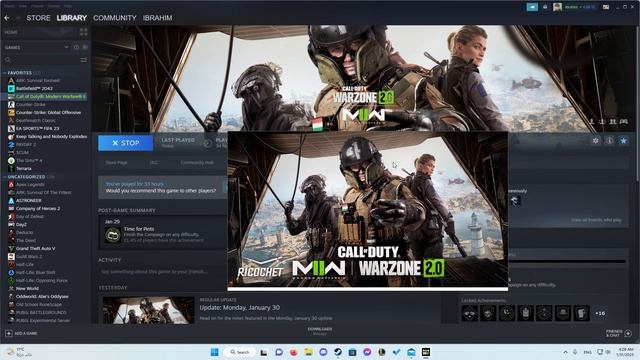Open the Update Monday January 30 news thumbnail
This screenshot has height=360, width=640.
point(149,310)
